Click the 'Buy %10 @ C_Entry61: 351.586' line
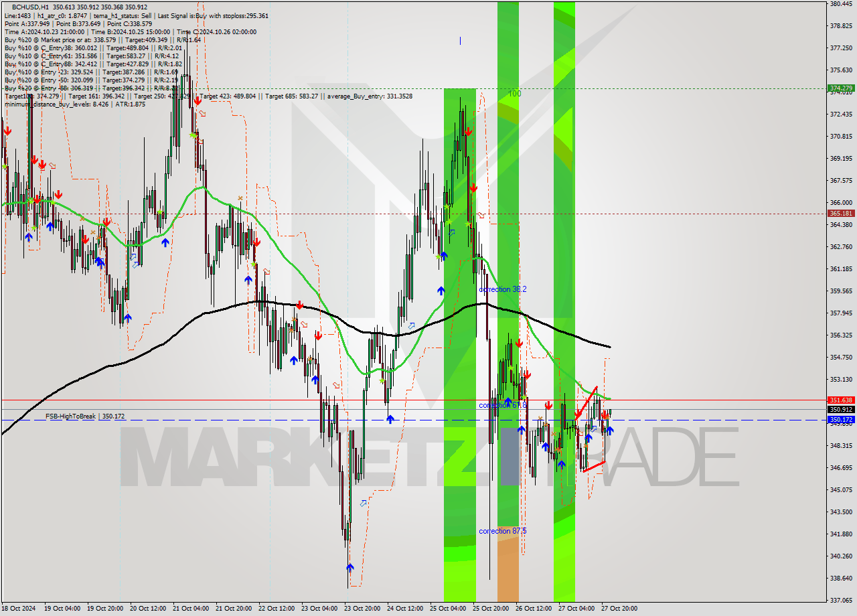Screen dimensions: 857x616 click(91, 56)
